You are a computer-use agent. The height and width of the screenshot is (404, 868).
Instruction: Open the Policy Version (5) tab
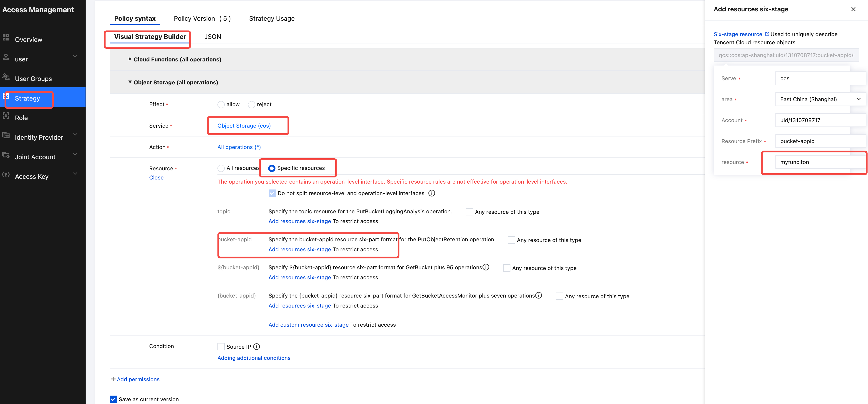pos(202,18)
